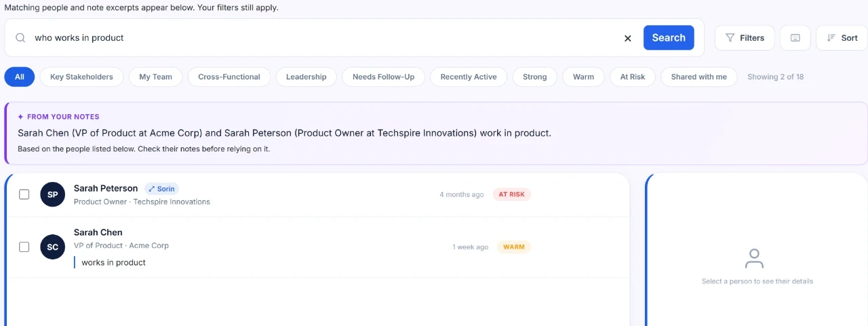Click the SP avatar for Sarah Peterson
The width and height of the screenshot is (868, 326).
click(53, 194)
